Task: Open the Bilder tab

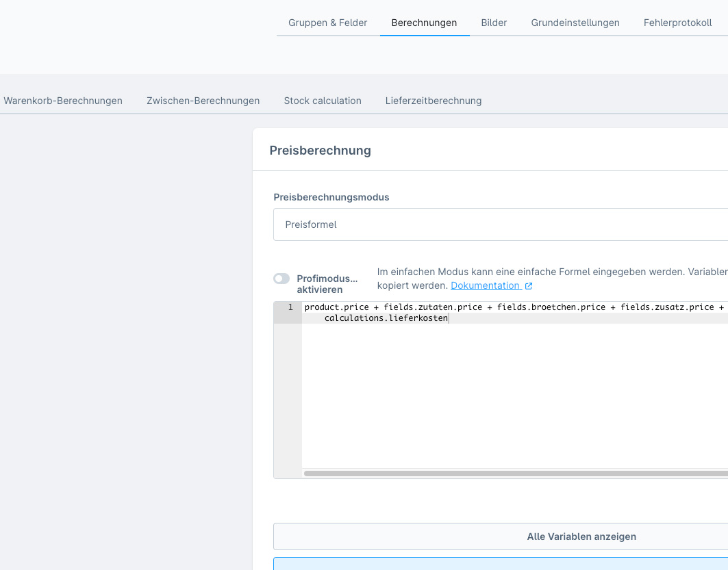Action: pos(494,23)
